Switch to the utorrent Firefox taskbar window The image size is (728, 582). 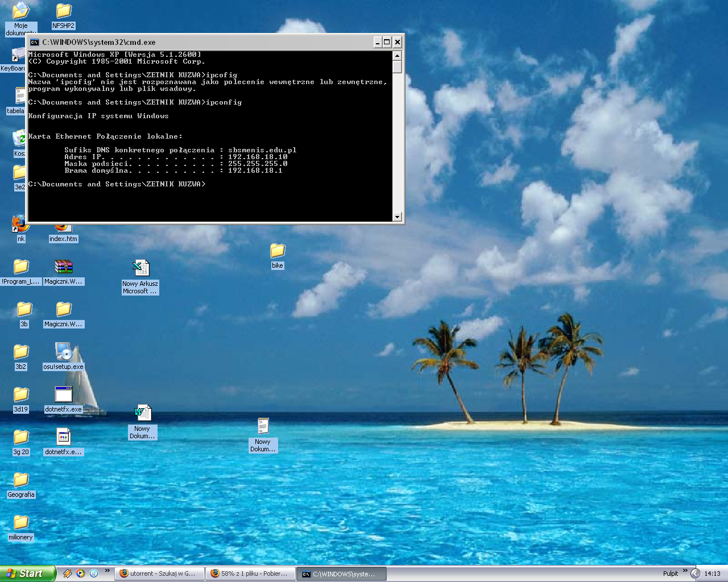tap(158, 573)
